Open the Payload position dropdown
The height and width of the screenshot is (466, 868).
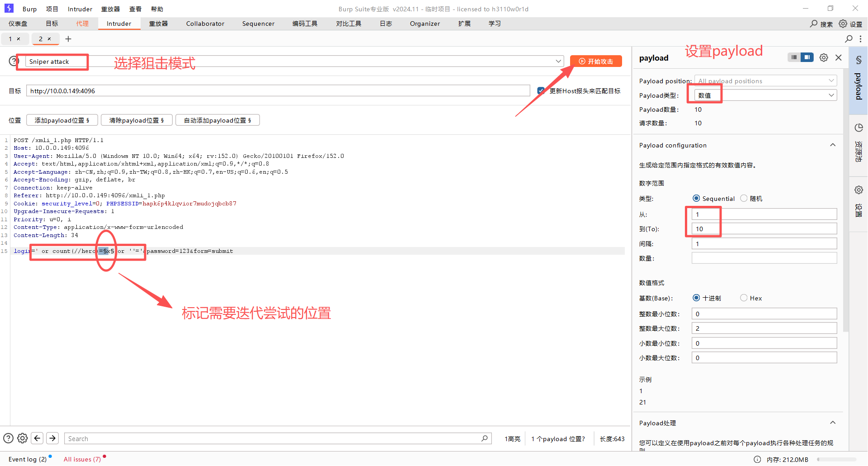click(766, 81)
